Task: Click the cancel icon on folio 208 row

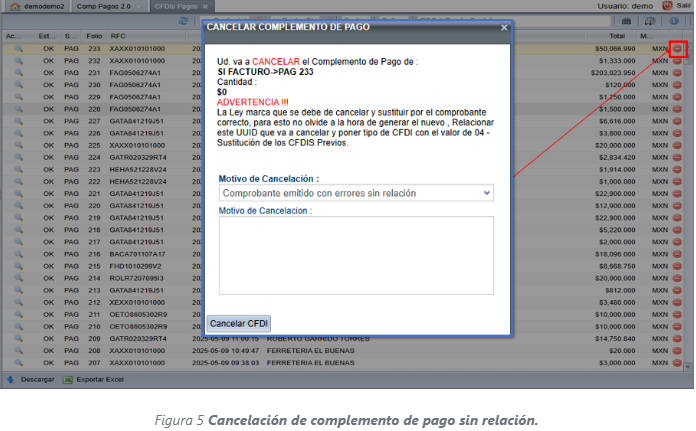Action: pos(677,351)
